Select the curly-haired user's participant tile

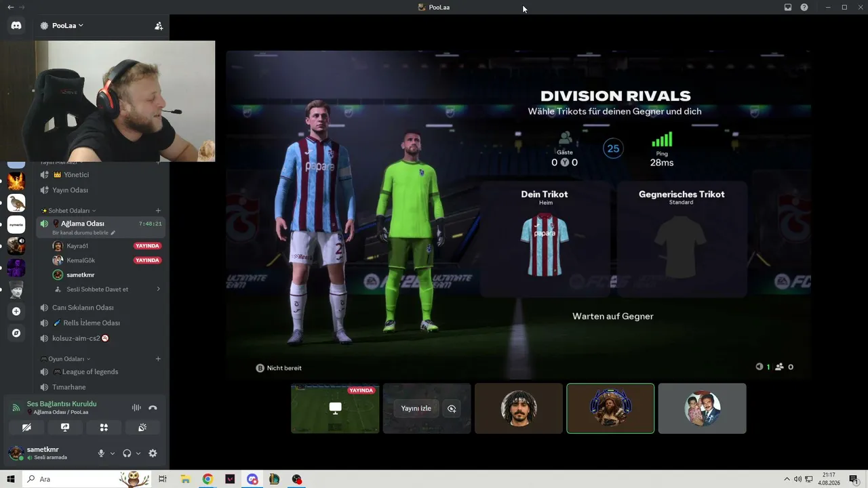tap(519, 408)
